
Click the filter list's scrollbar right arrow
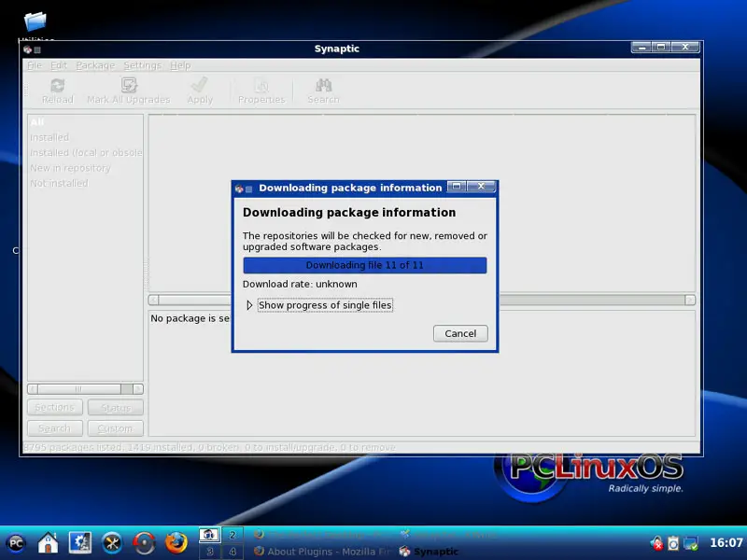[137, 389]
